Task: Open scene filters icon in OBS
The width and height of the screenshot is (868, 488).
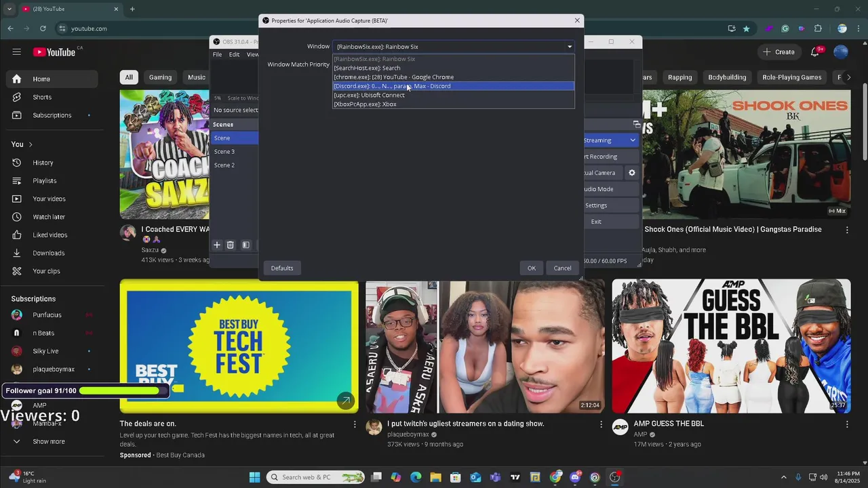Action: pos(246,245)
